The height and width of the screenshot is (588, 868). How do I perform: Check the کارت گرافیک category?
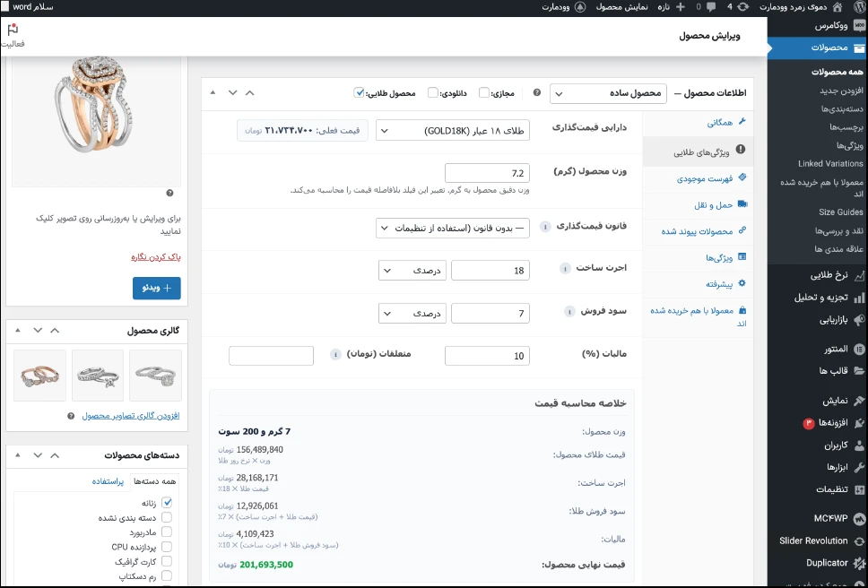167,561
